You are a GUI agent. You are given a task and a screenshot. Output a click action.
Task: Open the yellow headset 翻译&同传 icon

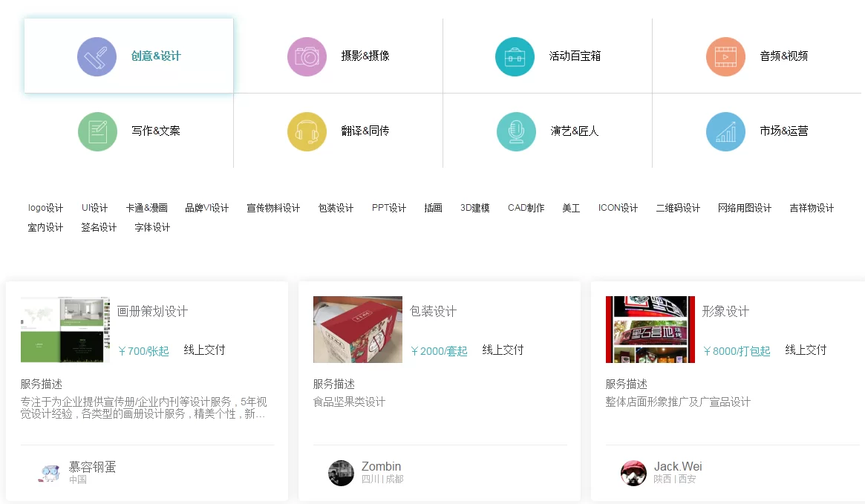click(x=307, y=131)
